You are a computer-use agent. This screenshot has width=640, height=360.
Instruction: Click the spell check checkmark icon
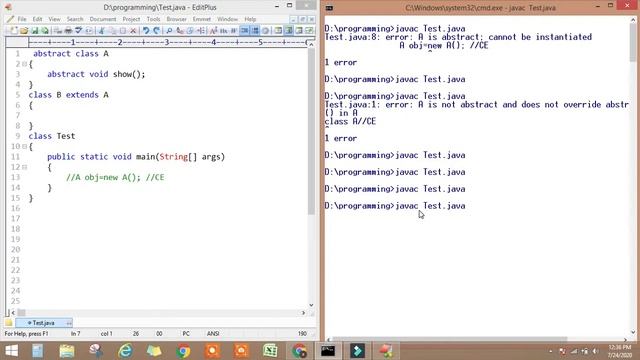[x=78, y=31]
